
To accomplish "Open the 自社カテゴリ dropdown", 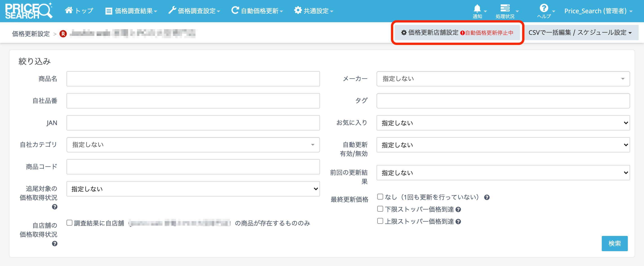I will [193, 145].
